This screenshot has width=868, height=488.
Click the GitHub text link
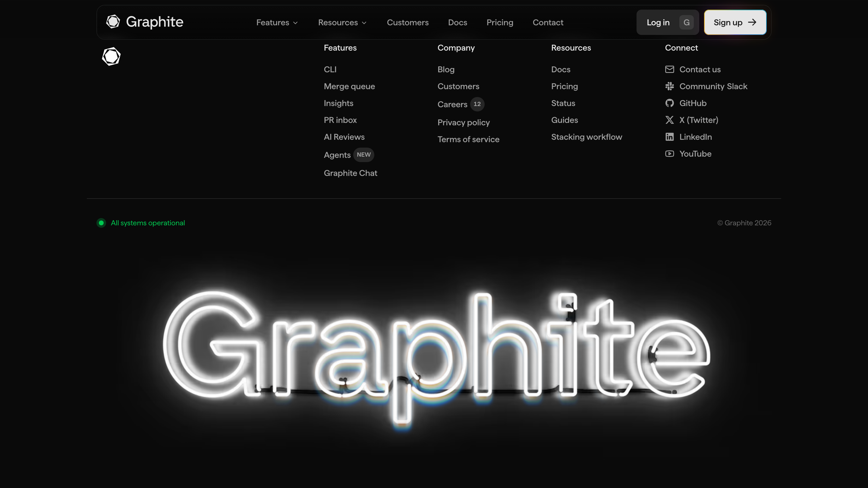coord(693,103)
